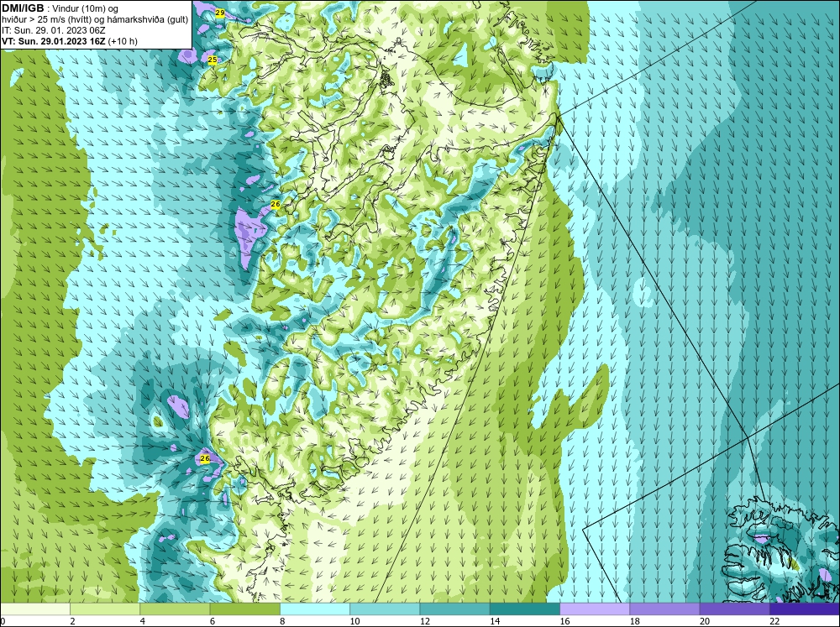Click the yellow gust label 29

coord(219,13)
